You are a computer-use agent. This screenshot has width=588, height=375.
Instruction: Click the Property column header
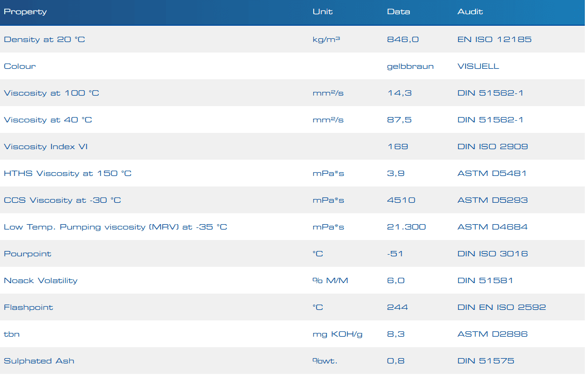(25, 12)
